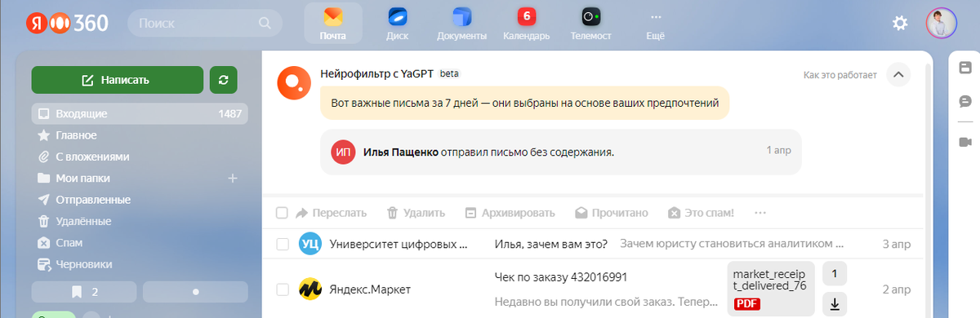Click Переслать in the mail toolbar
Image resolution: width=980 pixels, height=318 pixels.
click(x=331, y=213)
